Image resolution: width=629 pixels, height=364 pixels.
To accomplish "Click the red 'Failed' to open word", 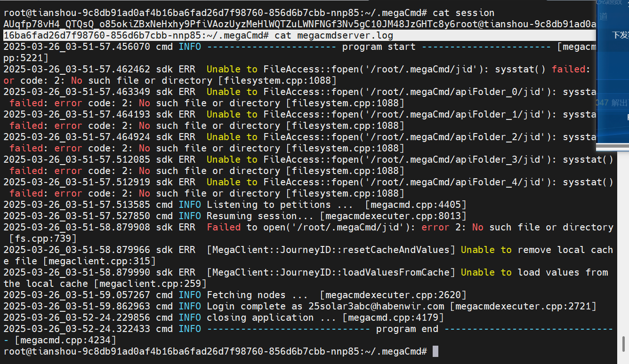I will tap(224, 227).
